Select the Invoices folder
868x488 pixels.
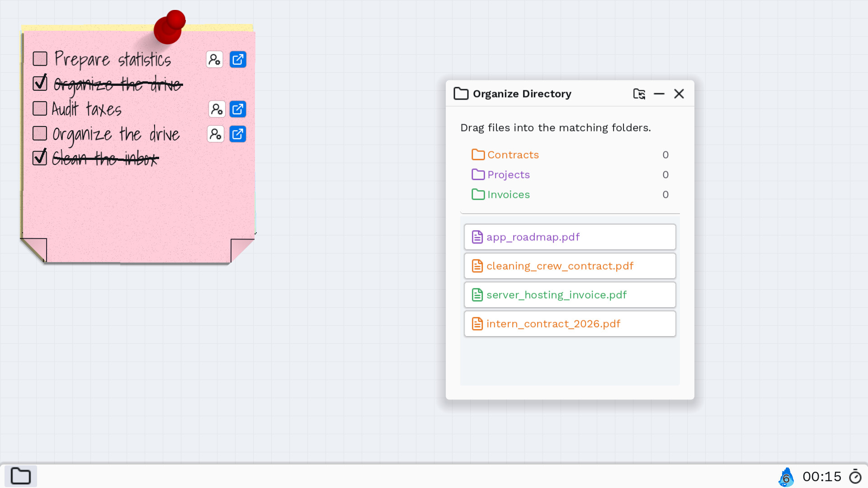[x=570, y=194]
